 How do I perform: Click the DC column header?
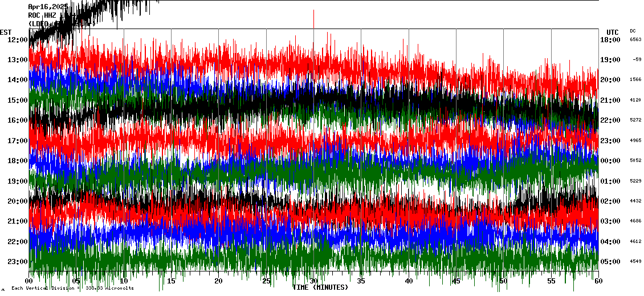coord(633,31)
